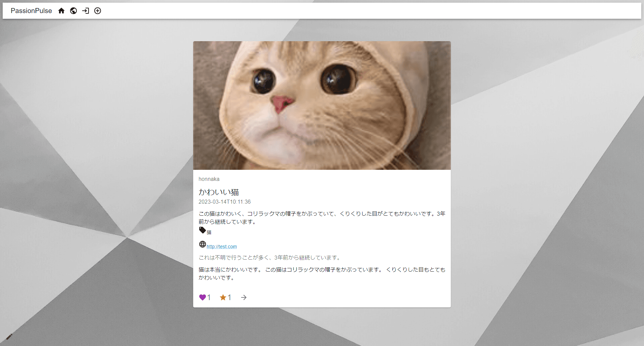Click the post title かわいい猫
The image size is (644, 346).
219,192
